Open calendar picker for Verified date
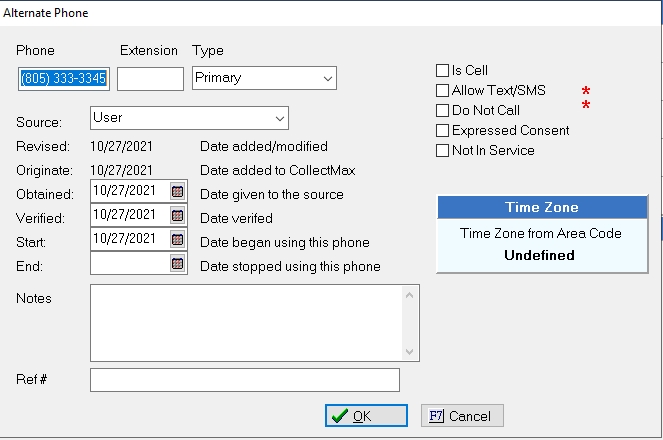Image resolution: width=663 pixels, height=440 pixels. pyautogui.click(x=178, y=215)
